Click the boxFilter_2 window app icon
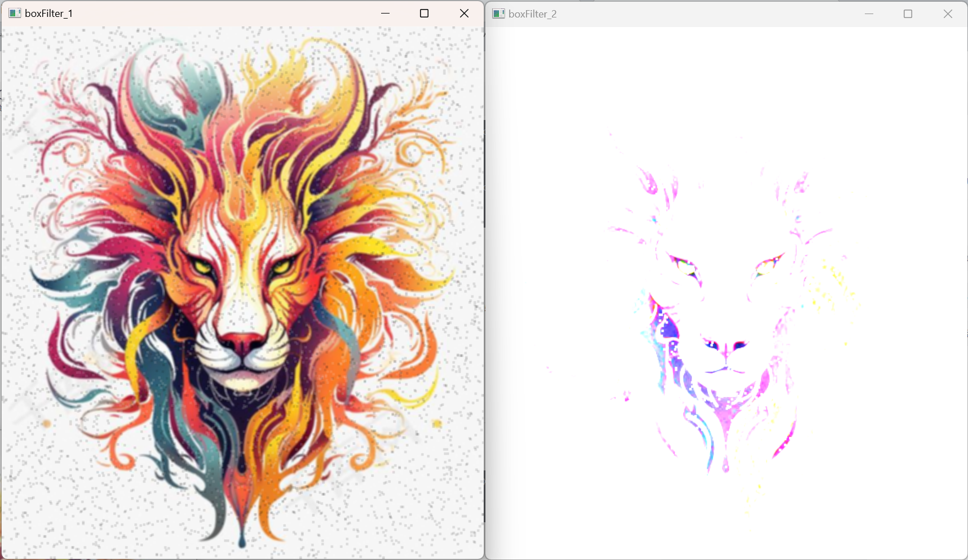The height and width of the screenshot is (560, 968). point(498,14)
